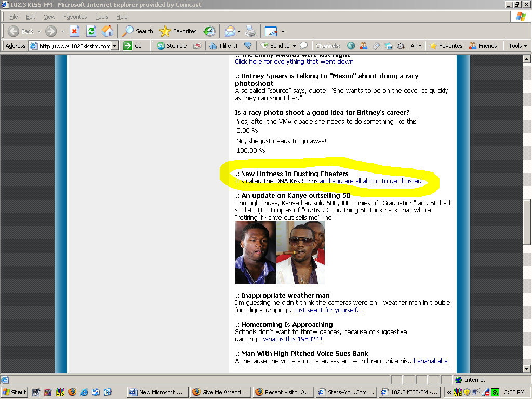This screenshot has width=532, height=399.
Task: Click the photos channel icon
Action: tap(389, 46)
